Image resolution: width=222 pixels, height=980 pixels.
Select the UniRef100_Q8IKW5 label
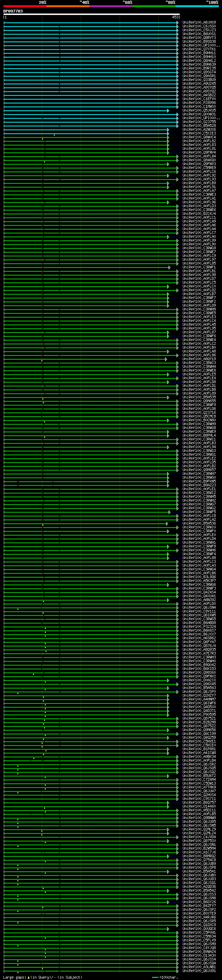click(x=199, y=615)
